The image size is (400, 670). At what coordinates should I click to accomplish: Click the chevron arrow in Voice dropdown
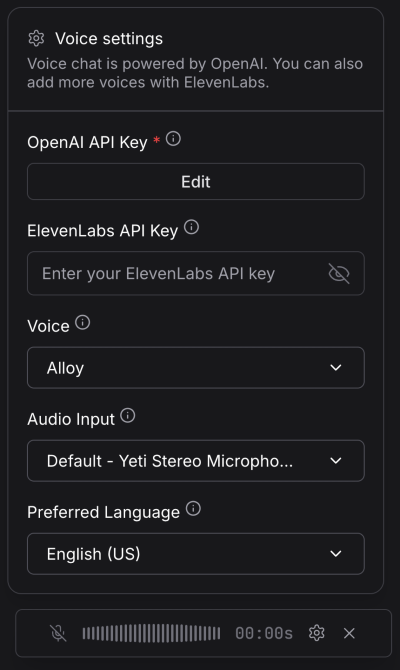coord(336,367)
